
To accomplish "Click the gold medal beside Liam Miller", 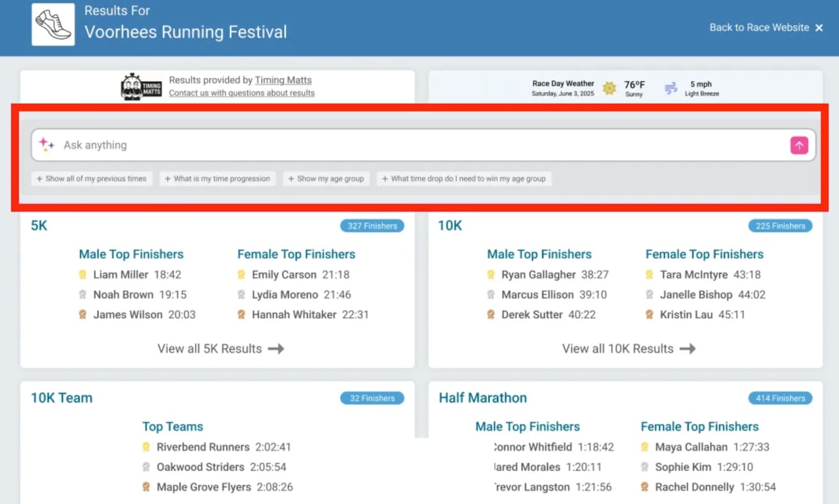I will [83, 275].
